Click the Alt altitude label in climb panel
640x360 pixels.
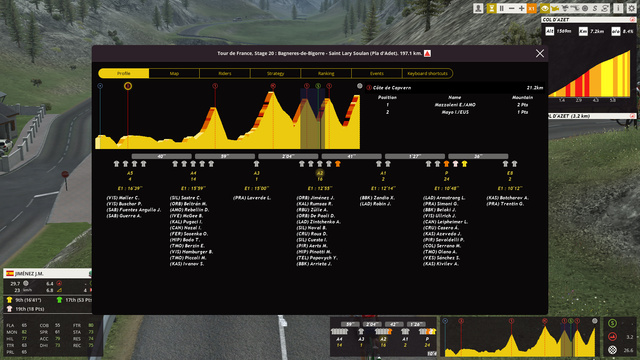click(550, 31)
